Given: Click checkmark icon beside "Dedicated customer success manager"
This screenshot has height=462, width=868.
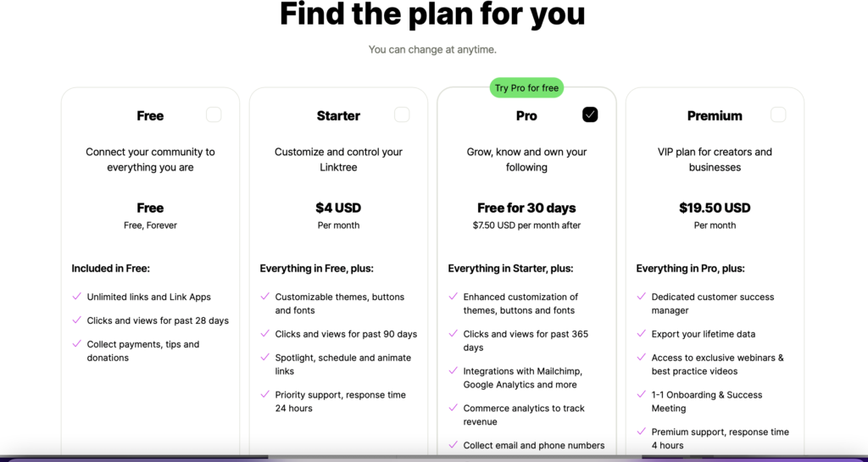Looking at the screenshot, I should click(641, 297).
